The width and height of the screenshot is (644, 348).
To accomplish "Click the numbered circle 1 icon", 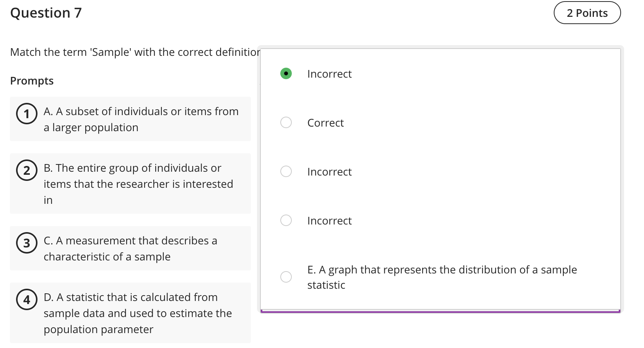I will tap(26, 113).
